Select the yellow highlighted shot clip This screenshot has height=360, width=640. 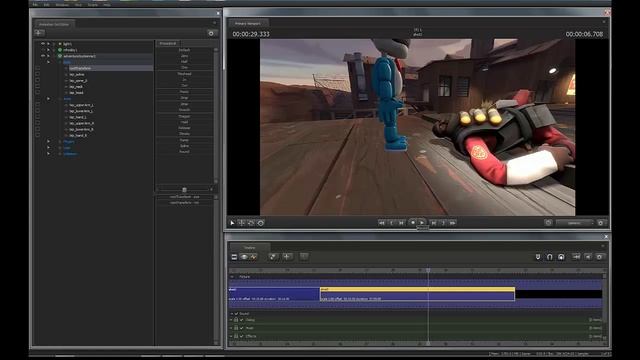point(417,294)
